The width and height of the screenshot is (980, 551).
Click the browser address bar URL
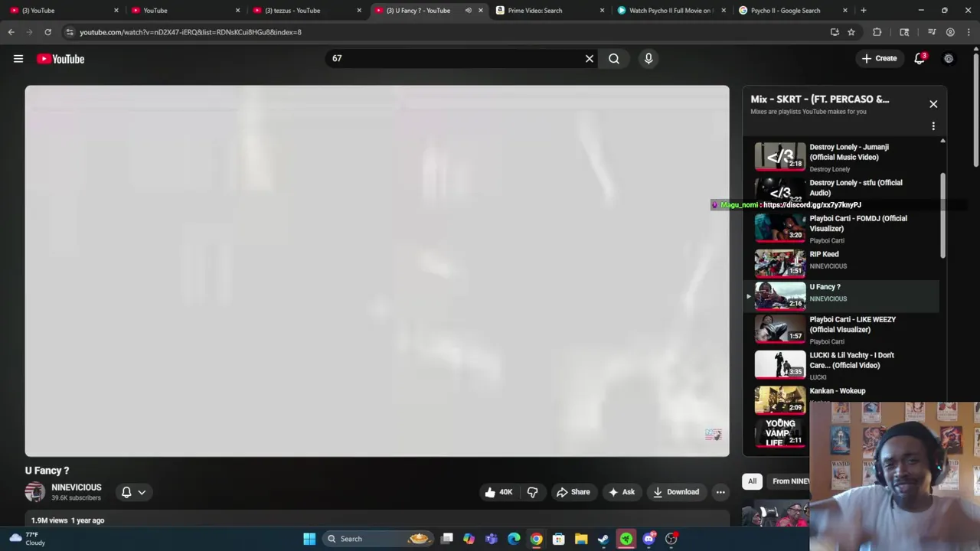(x=190, y=32)
